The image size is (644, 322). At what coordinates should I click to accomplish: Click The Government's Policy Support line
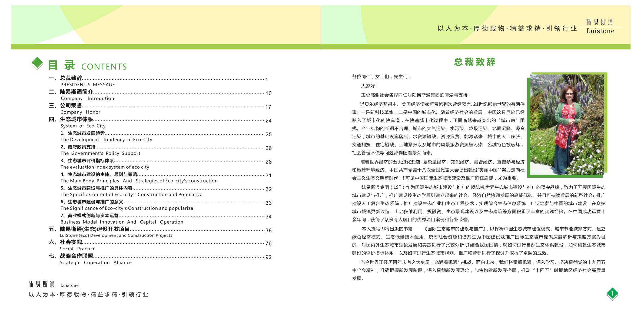pyautogui.click(x=100, y=154)
